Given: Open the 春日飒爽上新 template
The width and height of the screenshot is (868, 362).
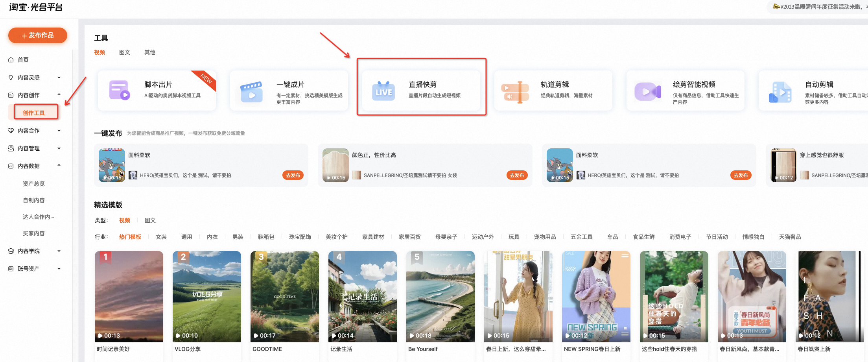Looking at the screenshot, I should click(830, 297).
